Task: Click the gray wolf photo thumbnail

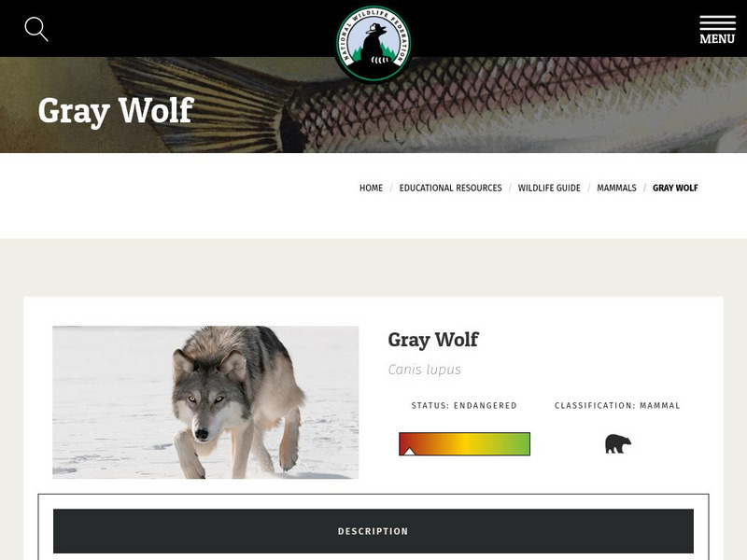Action: [x=205, y=402]
